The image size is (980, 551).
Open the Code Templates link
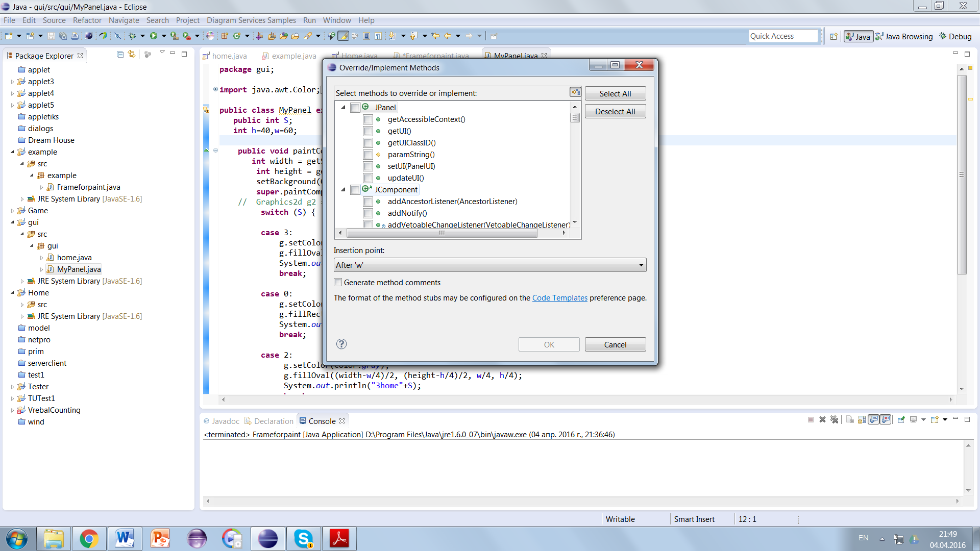click(559, 298)
